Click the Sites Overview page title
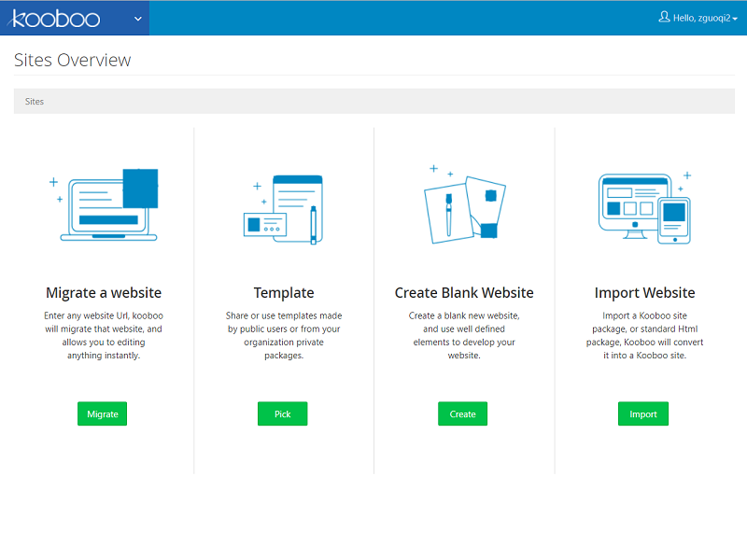Screen dimensions: 747x560 73,60
